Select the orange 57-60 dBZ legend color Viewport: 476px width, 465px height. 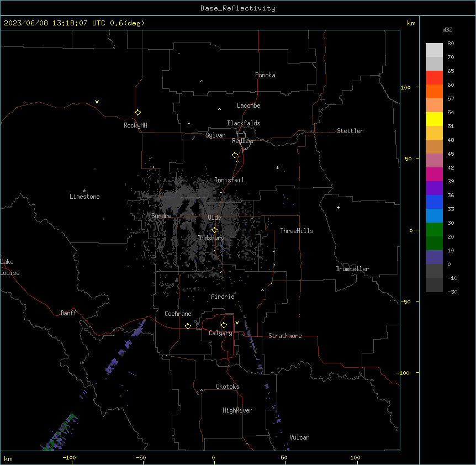[434, 91]
